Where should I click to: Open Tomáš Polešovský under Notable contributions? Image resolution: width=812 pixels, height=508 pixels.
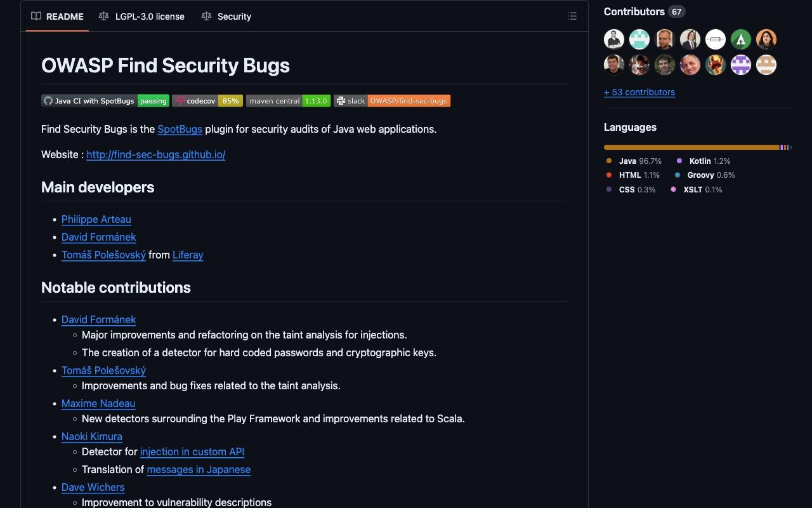point(103,370)
